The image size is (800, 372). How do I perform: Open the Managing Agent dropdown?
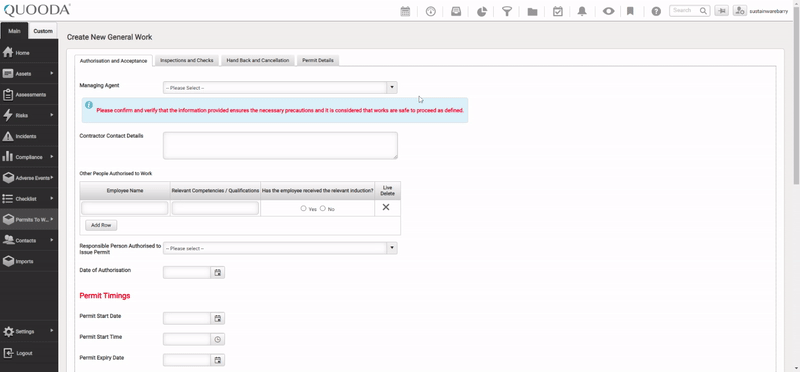pyautogui.click(x=280, y=88)
